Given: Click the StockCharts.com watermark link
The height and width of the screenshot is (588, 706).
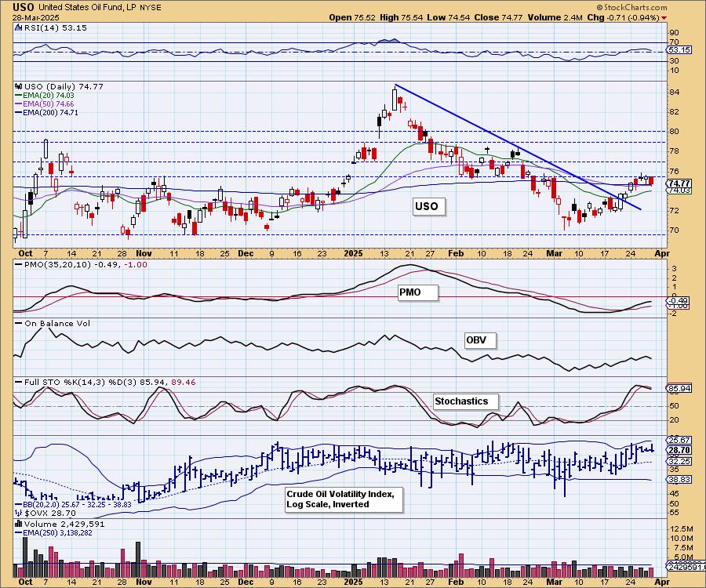Looking at the screenshot, I should pos(631,7).
